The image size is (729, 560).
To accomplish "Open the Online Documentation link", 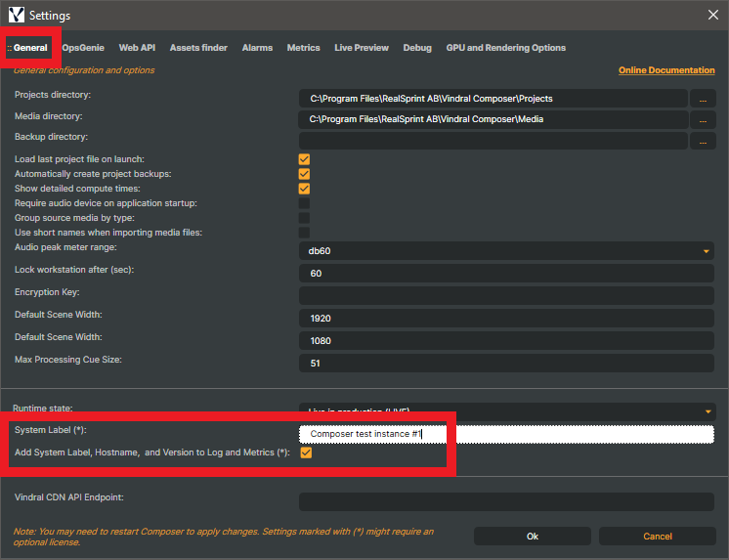I will (x=666, y=70).
